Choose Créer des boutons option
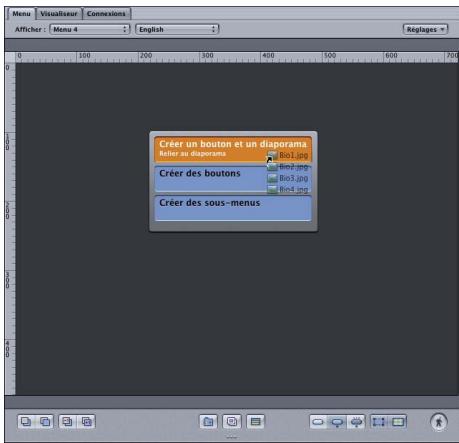 click(233, 179)
